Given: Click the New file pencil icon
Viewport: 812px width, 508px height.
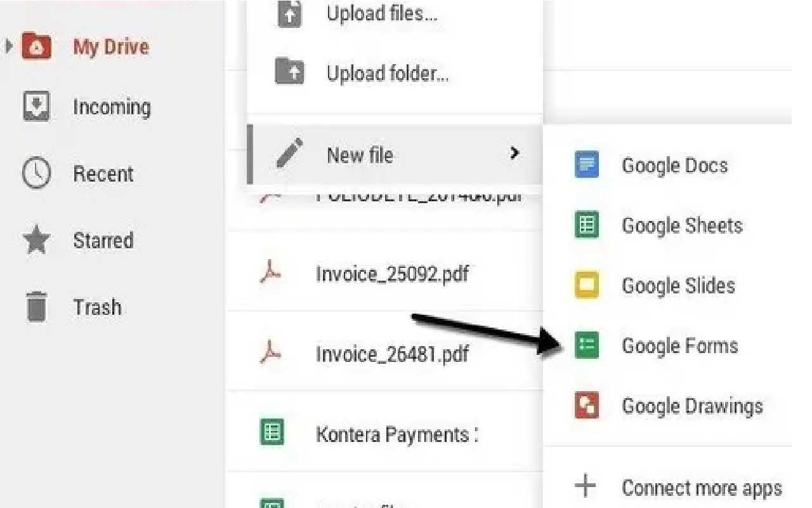Looking at the screenshot, I should (290, 154).
